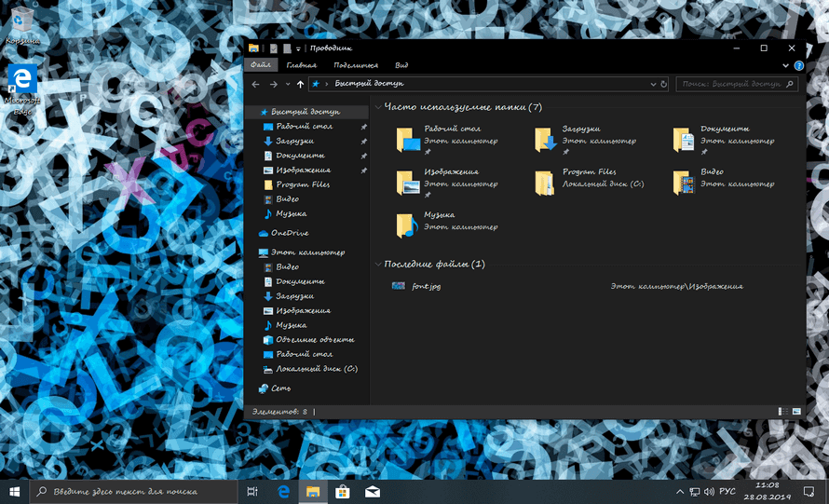This screenshot has height=504, width=829.
Task: Switch to the Поделиться ribbon tab
Action: [x=356, y=65]
